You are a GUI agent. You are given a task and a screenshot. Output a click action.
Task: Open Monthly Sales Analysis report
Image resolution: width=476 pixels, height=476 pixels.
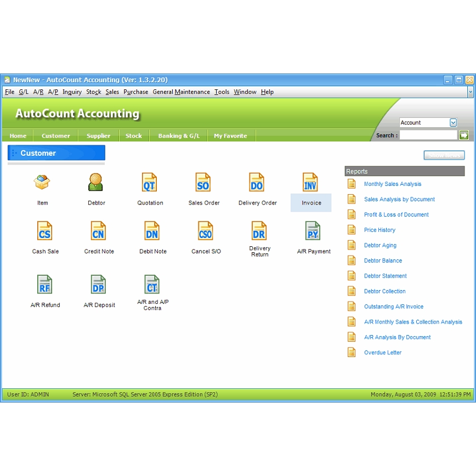coord(393,184)
